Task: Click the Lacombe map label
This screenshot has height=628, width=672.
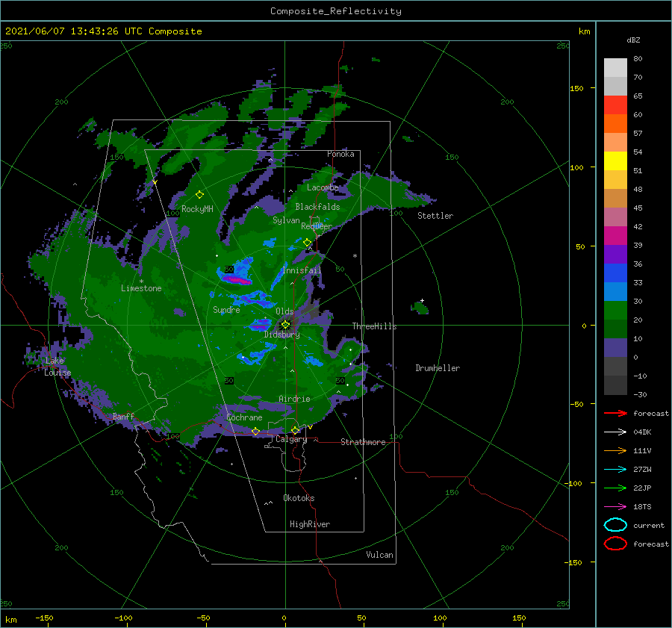Action: coord(323,187)
